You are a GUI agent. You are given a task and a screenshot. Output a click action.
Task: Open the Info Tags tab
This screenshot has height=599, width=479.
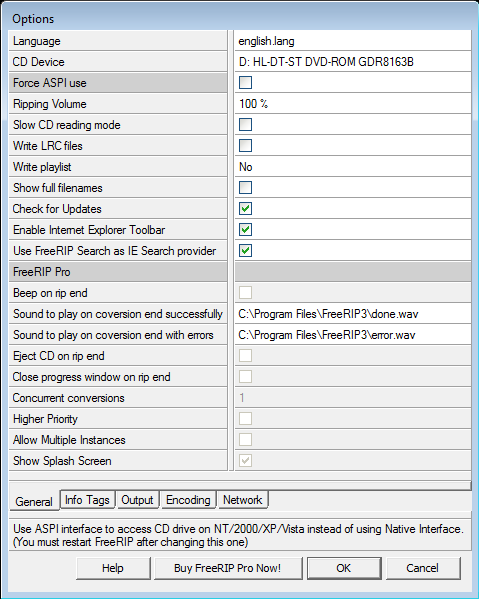coord(87,500)
